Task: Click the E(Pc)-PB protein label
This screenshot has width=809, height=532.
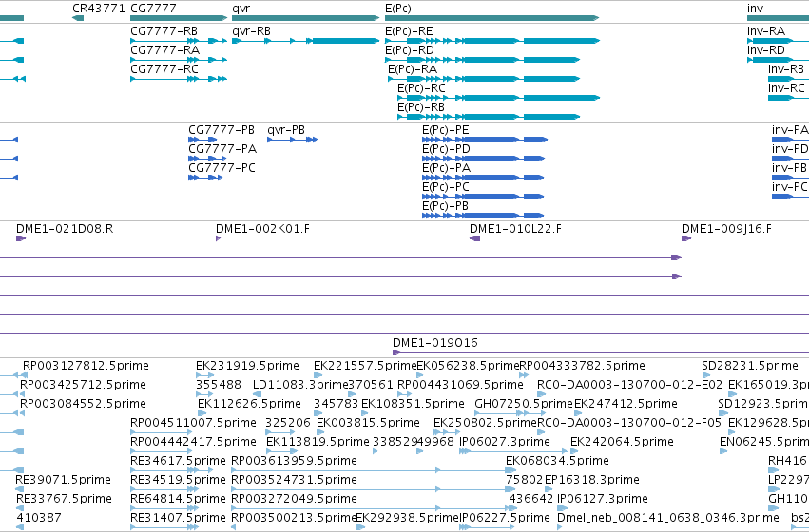Action: pos(445,206)
